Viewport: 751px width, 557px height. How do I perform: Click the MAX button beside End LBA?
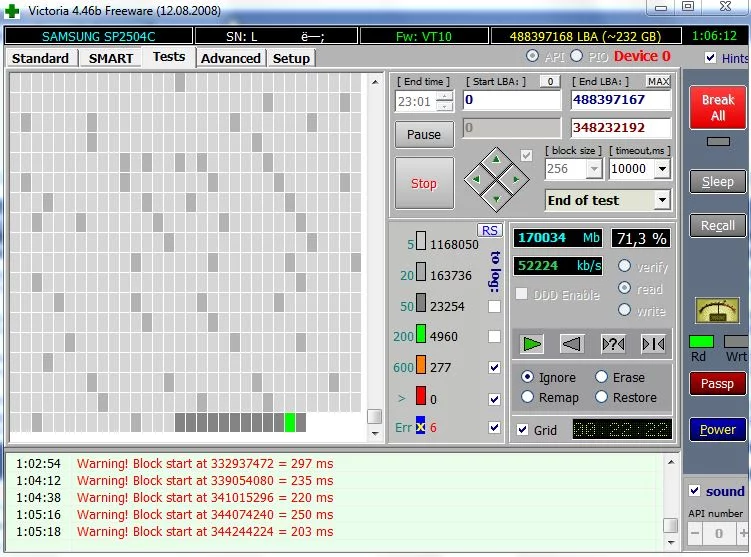[658, 81]
